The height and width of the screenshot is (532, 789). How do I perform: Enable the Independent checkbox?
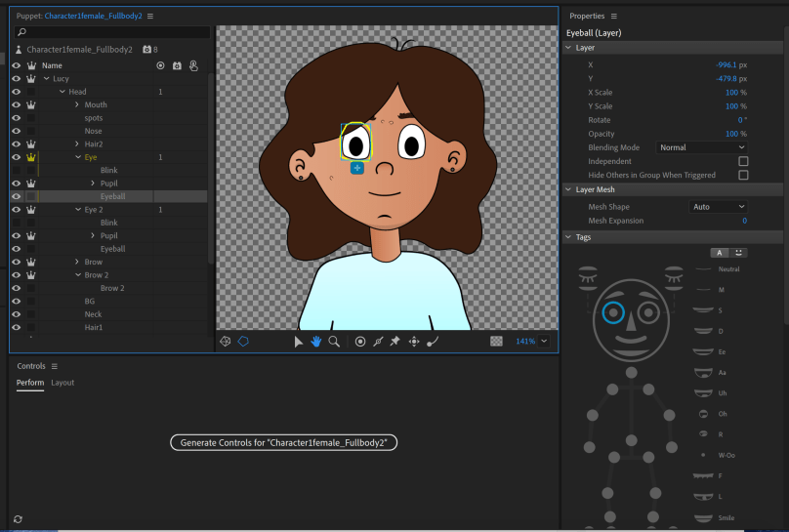tap(743, 161)
